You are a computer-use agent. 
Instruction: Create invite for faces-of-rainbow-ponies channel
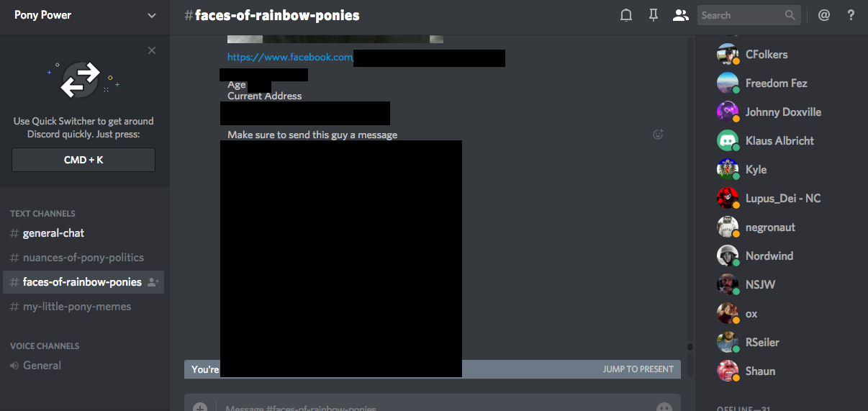point(153,282)
